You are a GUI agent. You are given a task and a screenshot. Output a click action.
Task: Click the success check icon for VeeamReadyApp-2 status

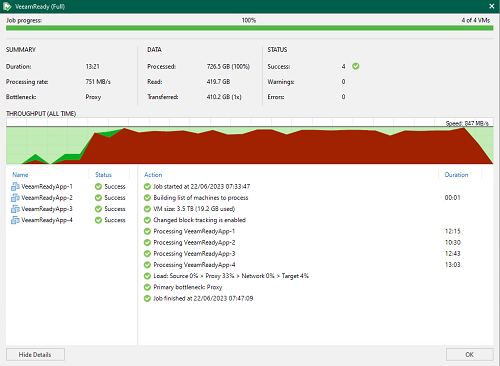coord(98,198)
